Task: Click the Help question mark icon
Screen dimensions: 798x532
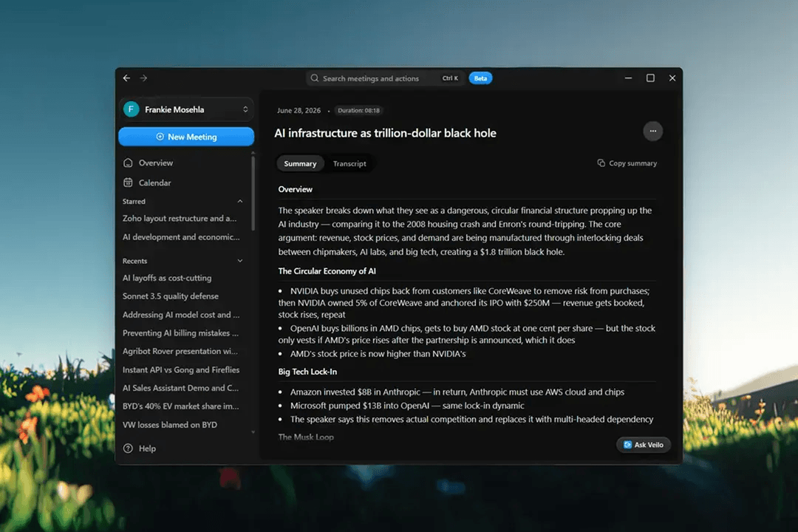Action: 128,449
